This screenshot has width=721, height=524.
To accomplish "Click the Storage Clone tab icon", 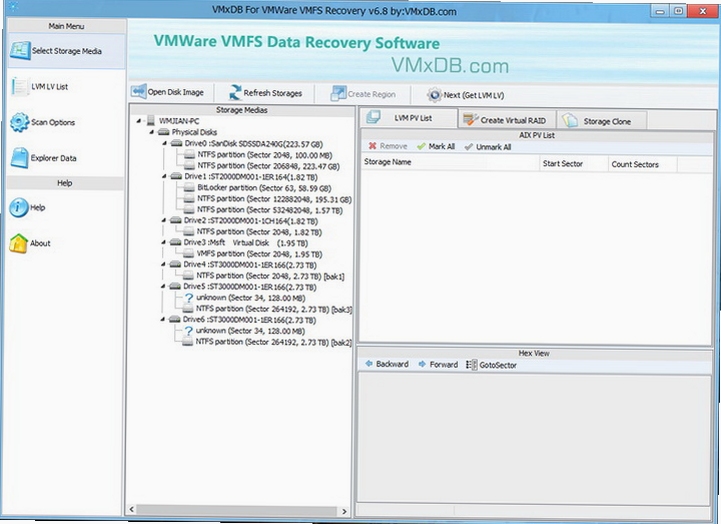I will click(570, 120).
